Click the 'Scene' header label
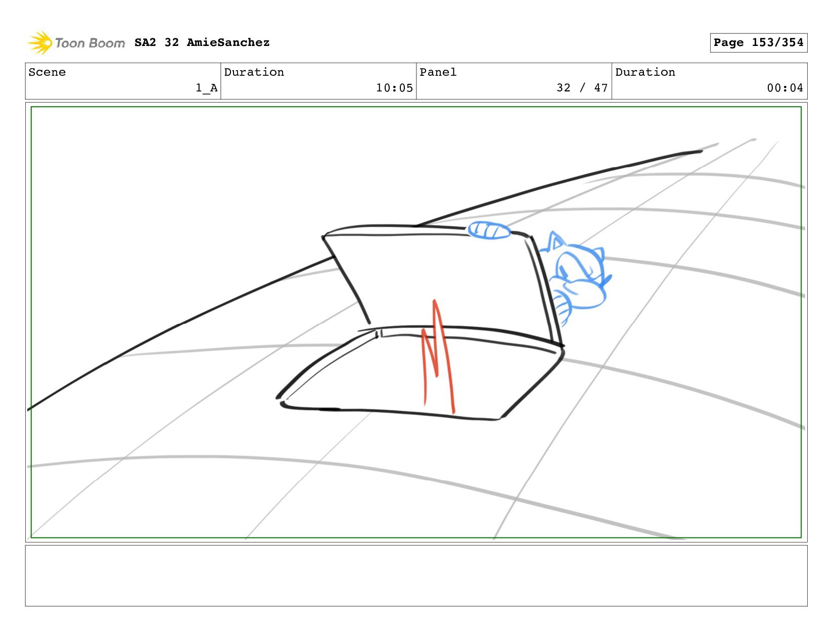This screenshot has width=834, height=644. [47, 72]
